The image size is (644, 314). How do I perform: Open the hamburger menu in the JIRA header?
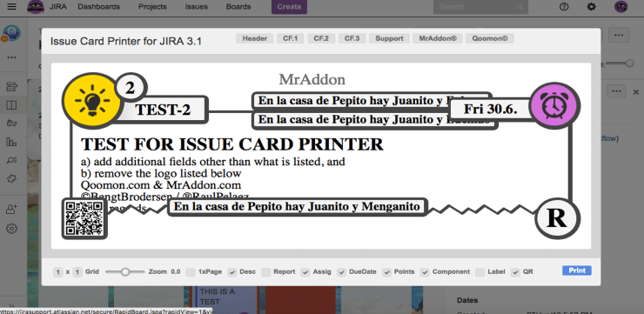pyautogui.click(x=12, y=7)
